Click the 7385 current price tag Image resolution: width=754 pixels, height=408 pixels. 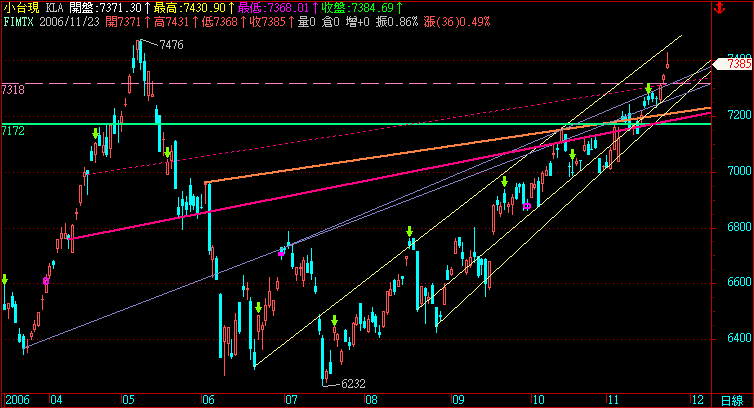pos(739,63)
